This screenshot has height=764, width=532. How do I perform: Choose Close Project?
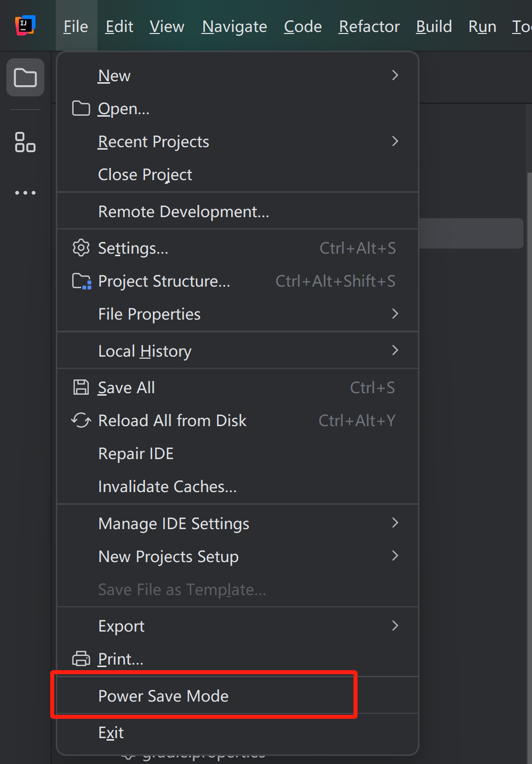click(x=145, y=175)
